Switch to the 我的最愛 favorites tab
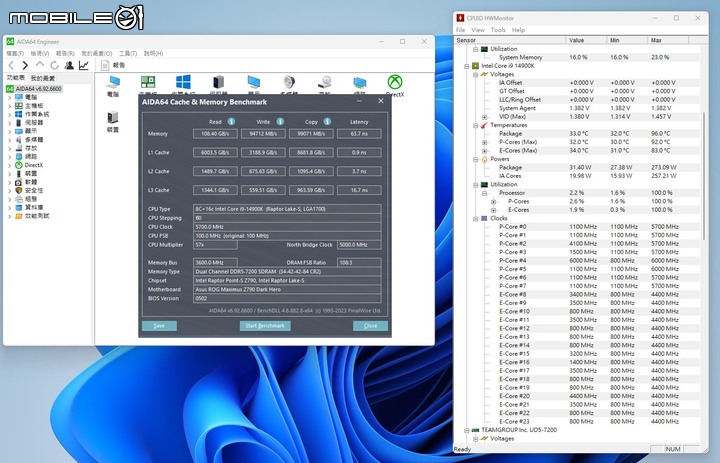Image resolution: width=720 pixels, height=463 pixels. pyautogui.click(x=43, y=78)
